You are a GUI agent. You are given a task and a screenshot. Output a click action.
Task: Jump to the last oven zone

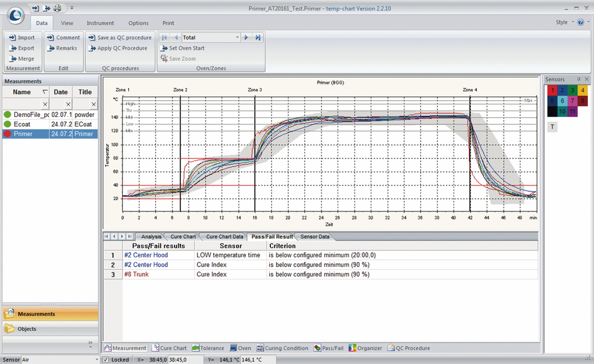(x=258, y=38)
